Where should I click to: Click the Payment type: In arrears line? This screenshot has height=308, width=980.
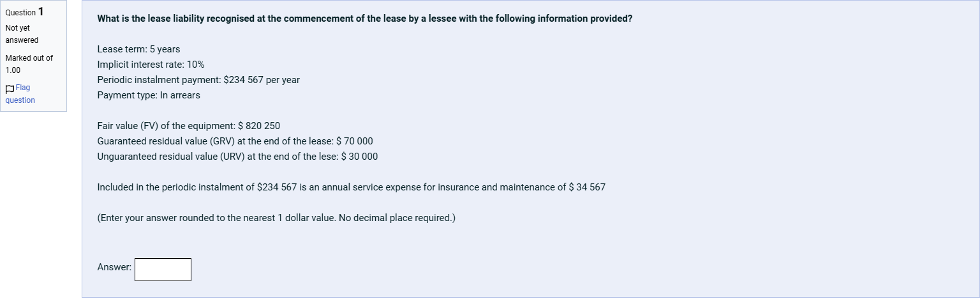[x=149, y=95]
